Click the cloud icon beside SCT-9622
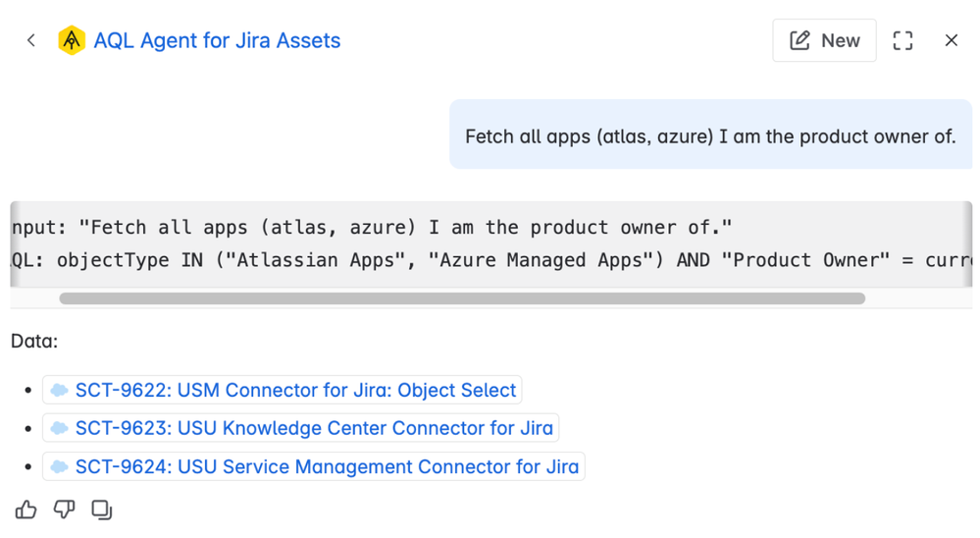This screenshot has width=980, height=538. click(60, 390)
